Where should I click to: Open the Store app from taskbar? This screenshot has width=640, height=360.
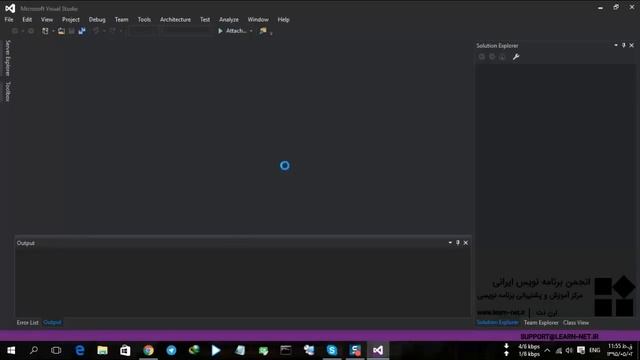125,350
